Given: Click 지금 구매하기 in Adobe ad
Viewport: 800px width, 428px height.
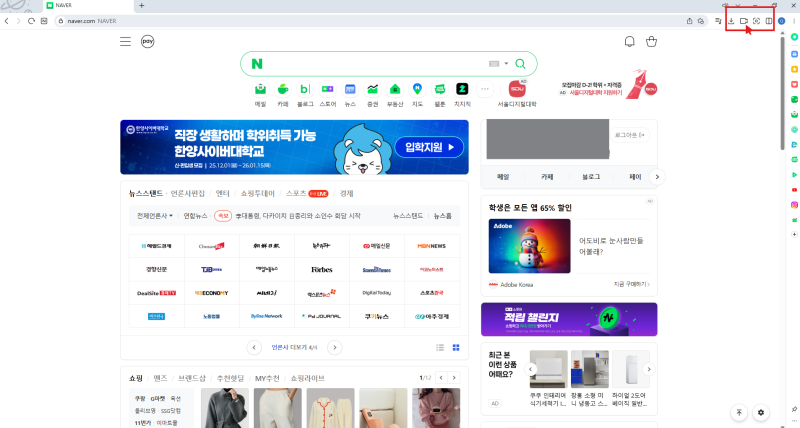Looking at the screenshot, I should tap(632, 284).
